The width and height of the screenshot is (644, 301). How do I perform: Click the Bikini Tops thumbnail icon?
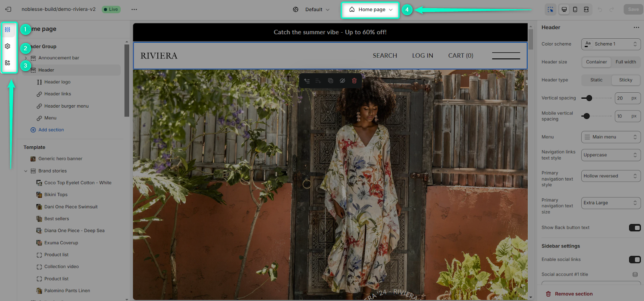coord(39,195)
